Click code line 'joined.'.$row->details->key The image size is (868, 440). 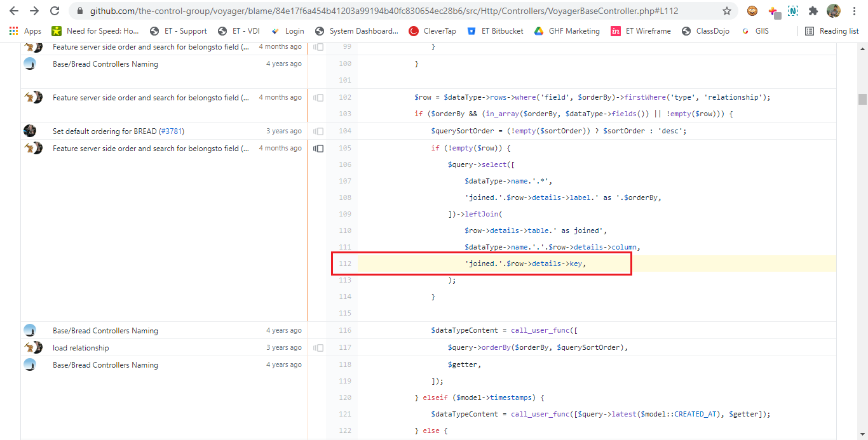point(525,264)
